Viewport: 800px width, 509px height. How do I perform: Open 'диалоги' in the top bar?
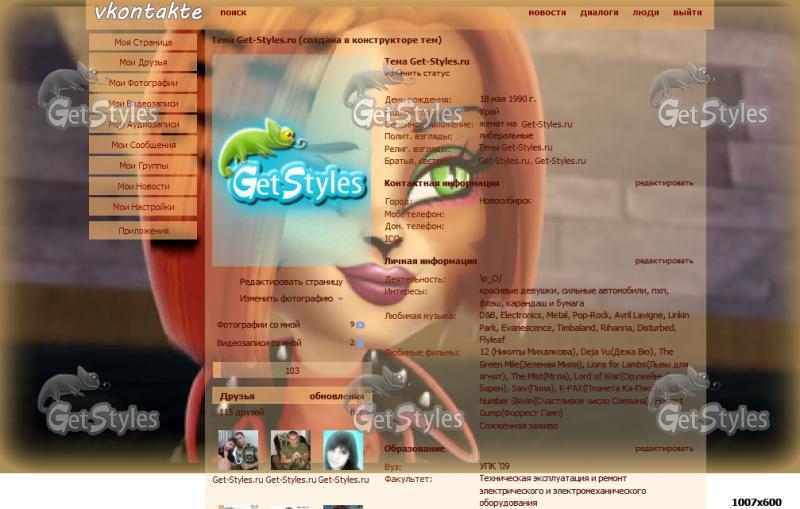point(599,13)
